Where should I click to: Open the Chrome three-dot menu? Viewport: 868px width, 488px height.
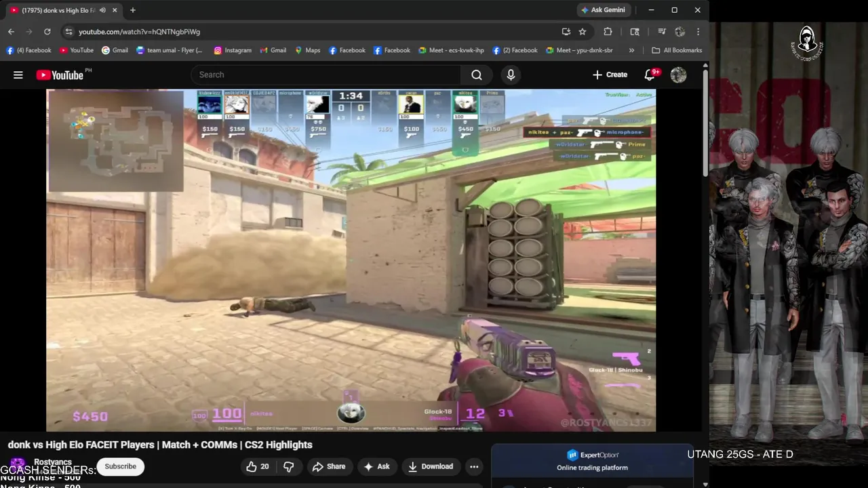click(x=698, y=31)
